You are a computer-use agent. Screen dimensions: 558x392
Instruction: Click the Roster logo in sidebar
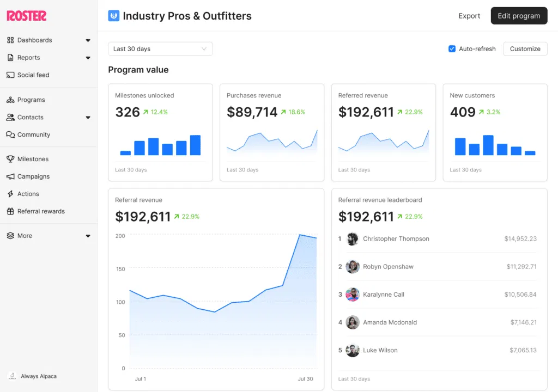tap(26, 16)
